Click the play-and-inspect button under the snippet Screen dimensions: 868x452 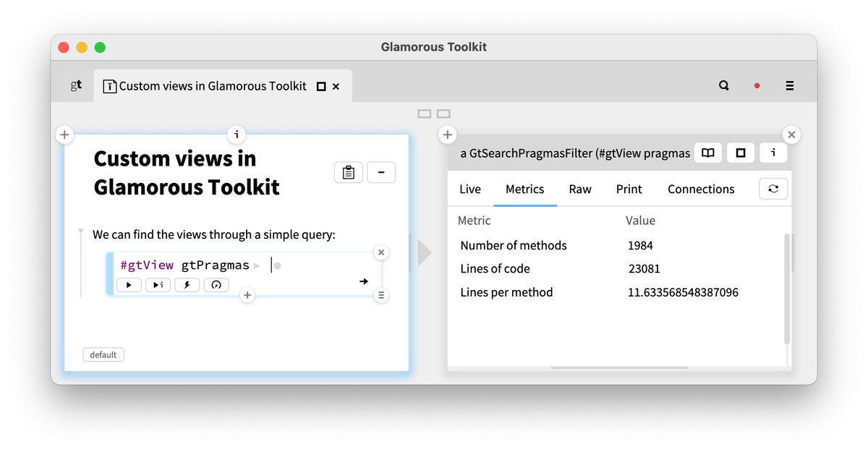click(158, 285)
